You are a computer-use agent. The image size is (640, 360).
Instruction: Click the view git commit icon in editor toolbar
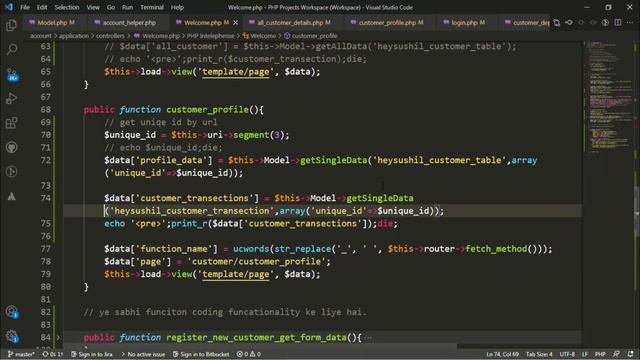569,22
